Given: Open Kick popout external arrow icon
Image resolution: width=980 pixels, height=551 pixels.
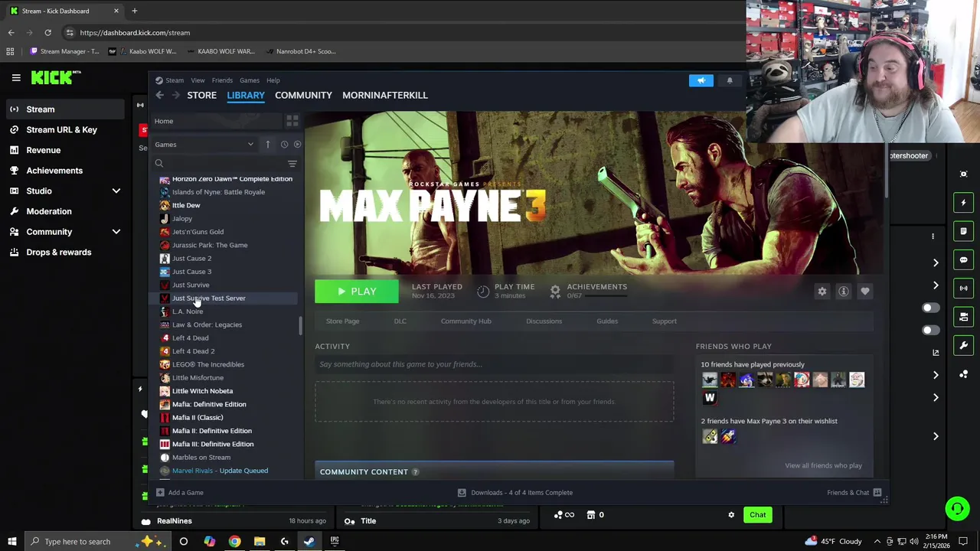Looking at the screenshot, I should [936, 353].
